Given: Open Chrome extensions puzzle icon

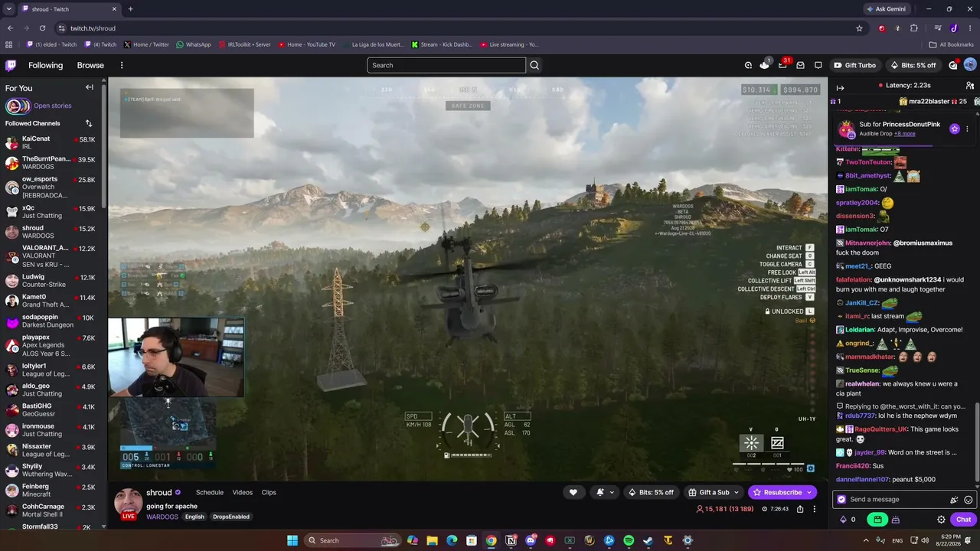Looking at the screenshot, I should pyautogui.click(x=914, y=28).
